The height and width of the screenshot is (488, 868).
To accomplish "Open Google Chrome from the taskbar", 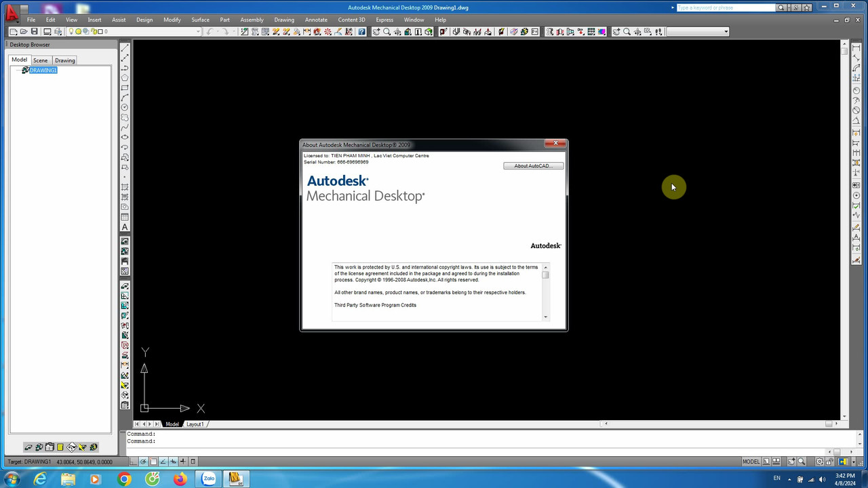I will (123, 479).
